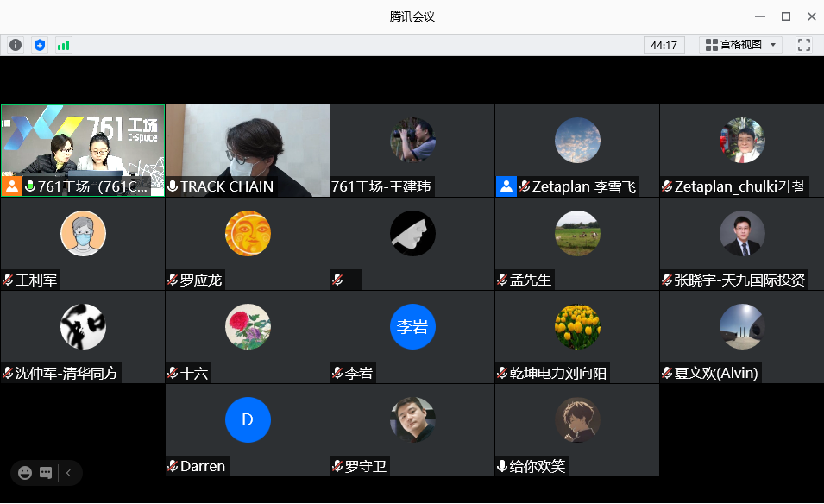The width and height of the screenshot is (824, 504).
Task: Click green active microphone icon of 761工场
Action: pos(30,186)
